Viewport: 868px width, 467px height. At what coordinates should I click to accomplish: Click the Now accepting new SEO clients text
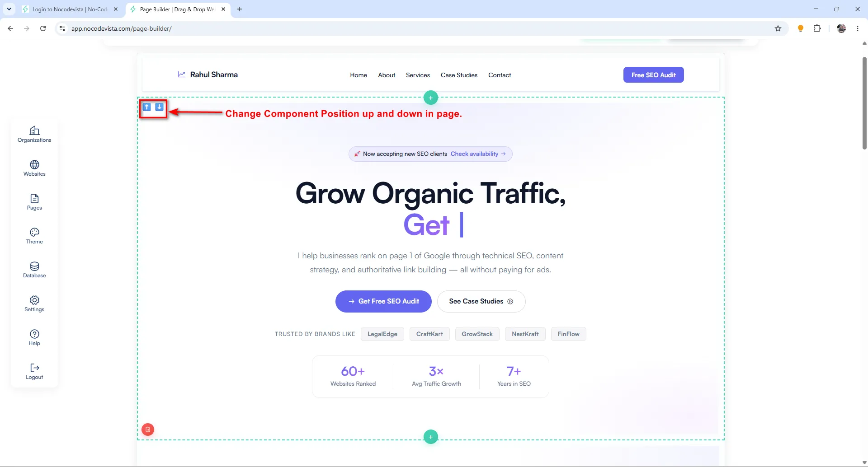tap(405, 154)
